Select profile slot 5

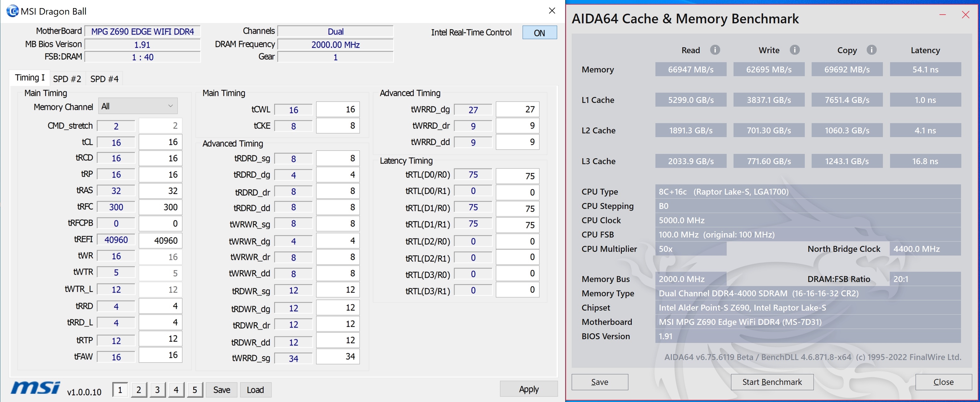click(x=195, y=390)
